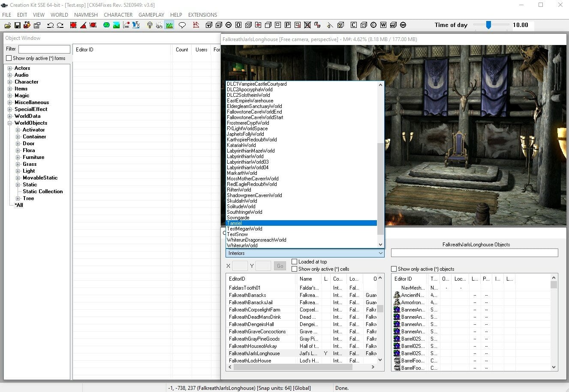Click the crossed-out box toolbar icon

(x=307, y=25)
